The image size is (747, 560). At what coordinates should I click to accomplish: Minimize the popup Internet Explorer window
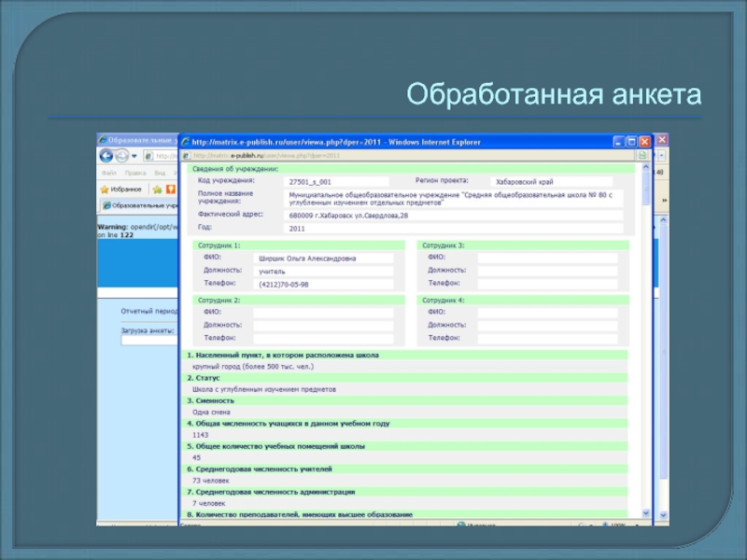[618, 142]
